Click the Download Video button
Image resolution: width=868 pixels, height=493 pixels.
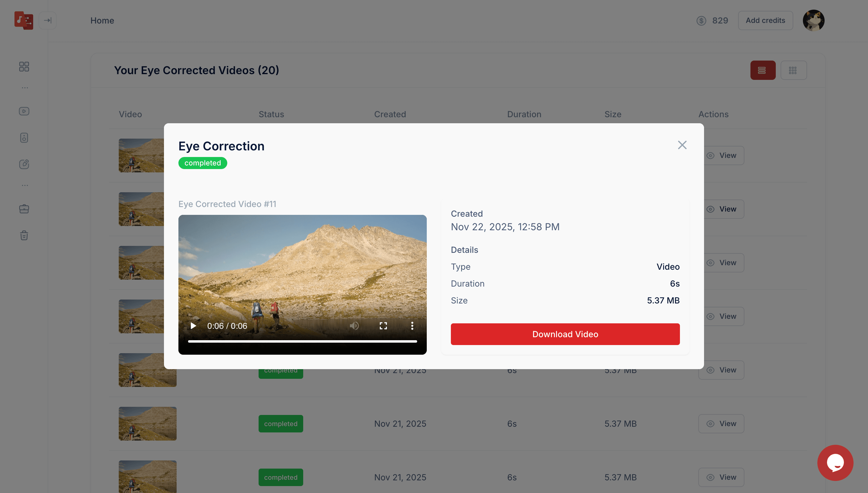[565, 334]
